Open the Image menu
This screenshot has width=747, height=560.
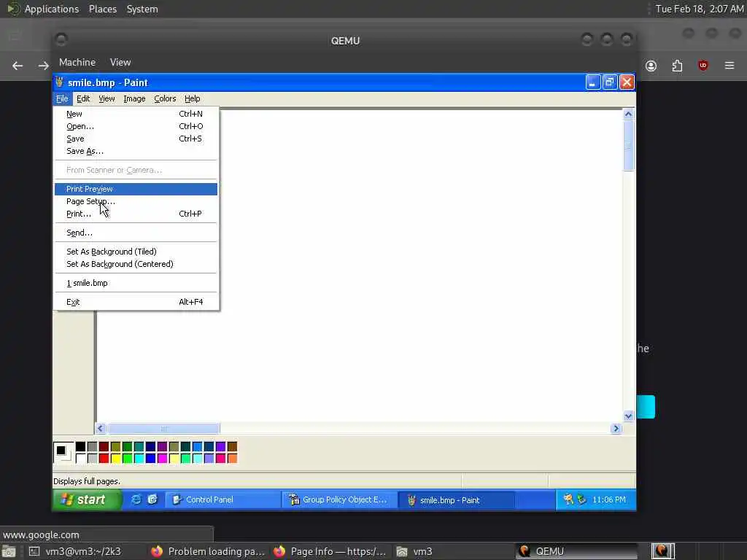point(134,98)
